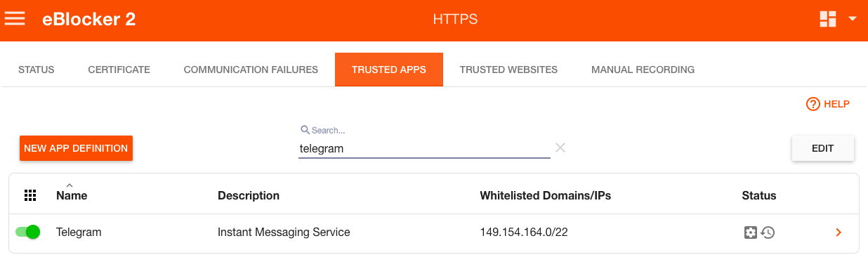Clear the search field with X
The height and width of the screenshot is (262, 868).
point(560,148)
